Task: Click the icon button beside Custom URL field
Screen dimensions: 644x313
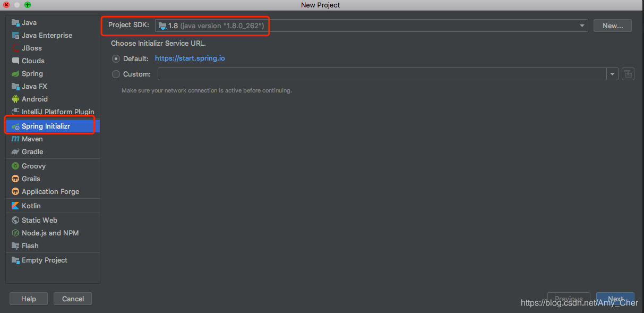Action: click(628, 74)
